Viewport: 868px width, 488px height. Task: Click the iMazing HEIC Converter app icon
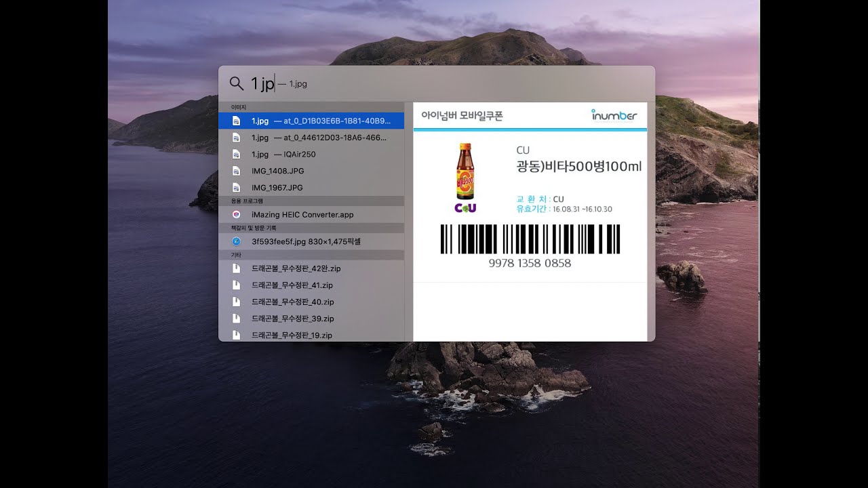click(x=236, y=214)
